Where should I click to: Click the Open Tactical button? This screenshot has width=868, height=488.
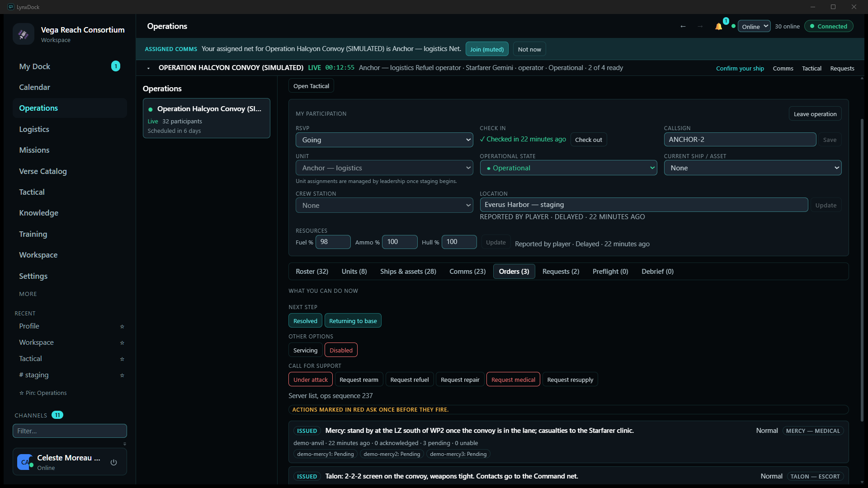coord(311,86)
